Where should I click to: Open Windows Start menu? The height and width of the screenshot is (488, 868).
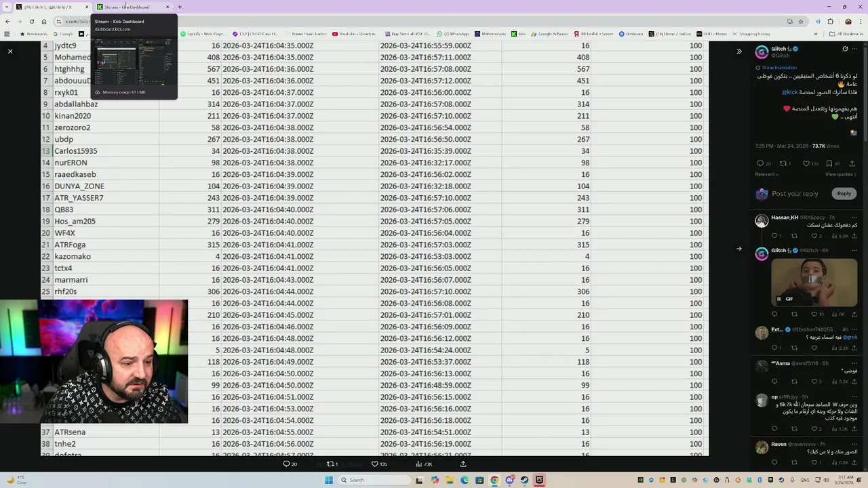pos(329,480)
